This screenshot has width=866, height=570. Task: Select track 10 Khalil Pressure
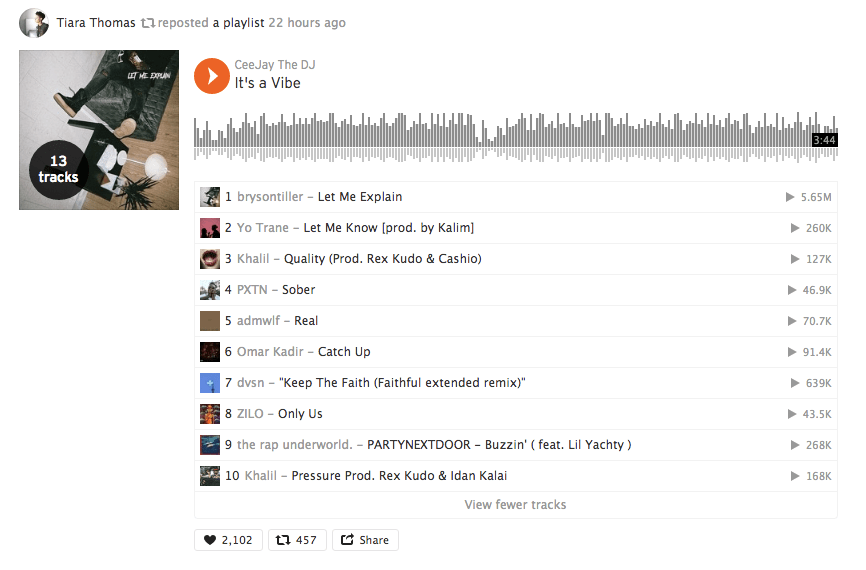coord(515,476)
